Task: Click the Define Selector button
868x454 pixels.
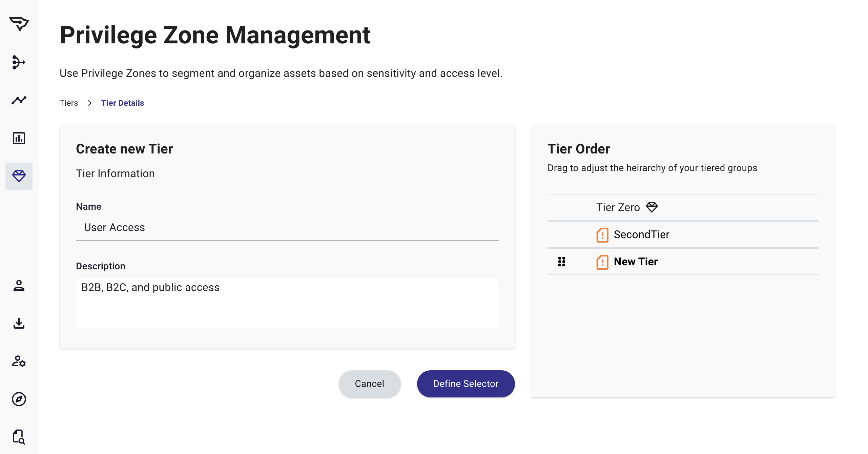Action: [x=466, y=384]
